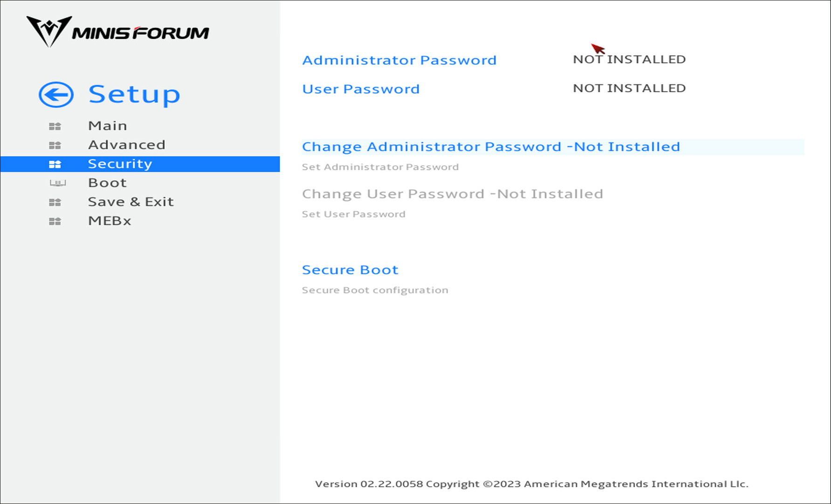The width and height of the screenshot is (831, 504).
Task: Click the icon next to Main
Action: pos(55,126)
